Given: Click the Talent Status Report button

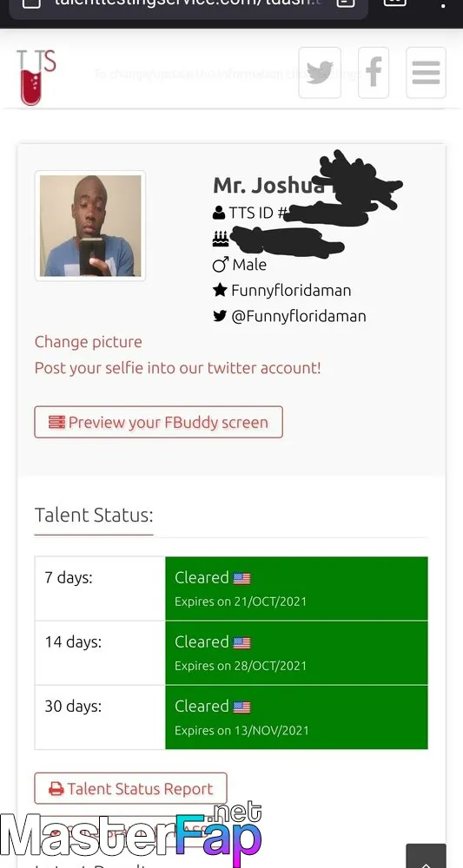Looking at the screenshot, I should click(x=130, y=788).
